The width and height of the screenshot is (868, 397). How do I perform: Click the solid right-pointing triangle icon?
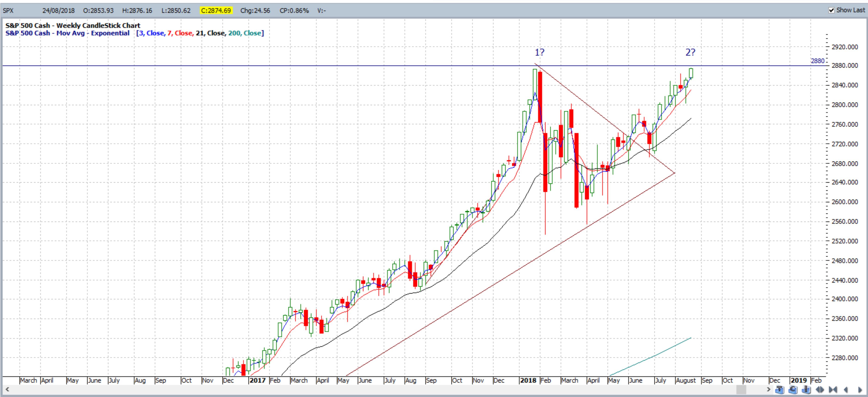click(860, 390)
